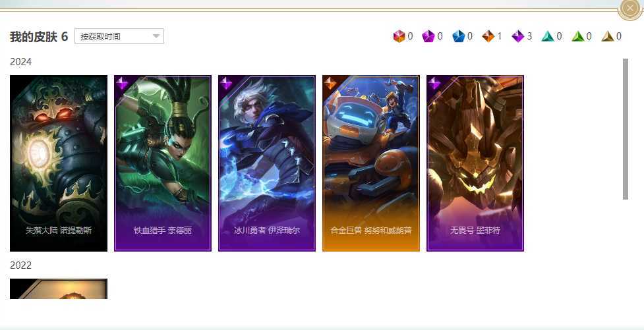This screenshot has height=330, width=644.
Task: Select the 失落大陆 诺提勒斯 skin card
Action: pos(59,163)
